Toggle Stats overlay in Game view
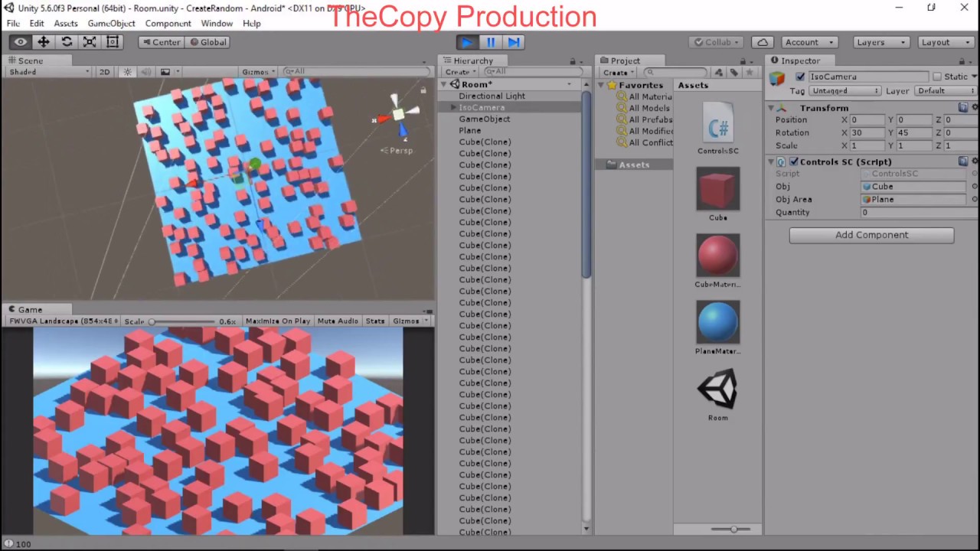The image size is (980, 551). (x=375, y=321)
